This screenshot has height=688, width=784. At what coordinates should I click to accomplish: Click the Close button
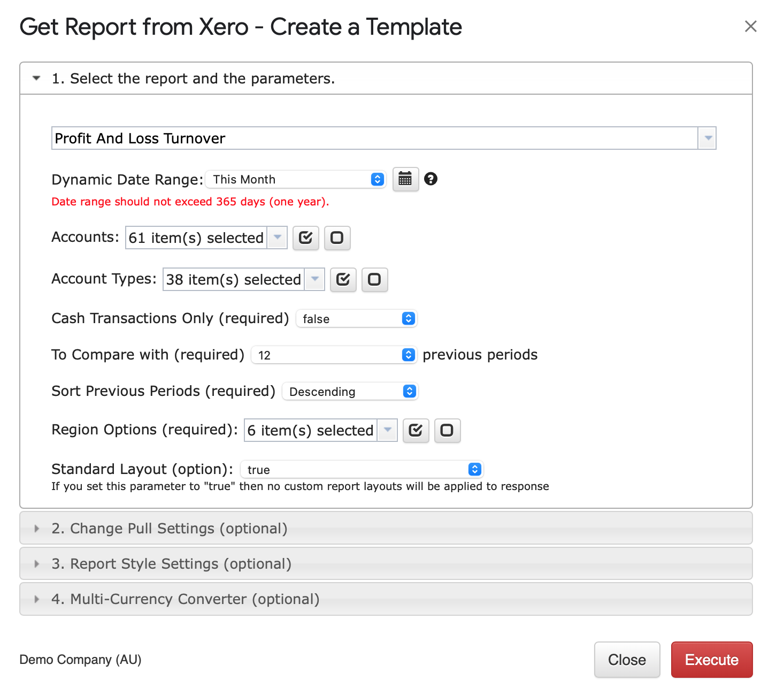(x=627, y=660)
